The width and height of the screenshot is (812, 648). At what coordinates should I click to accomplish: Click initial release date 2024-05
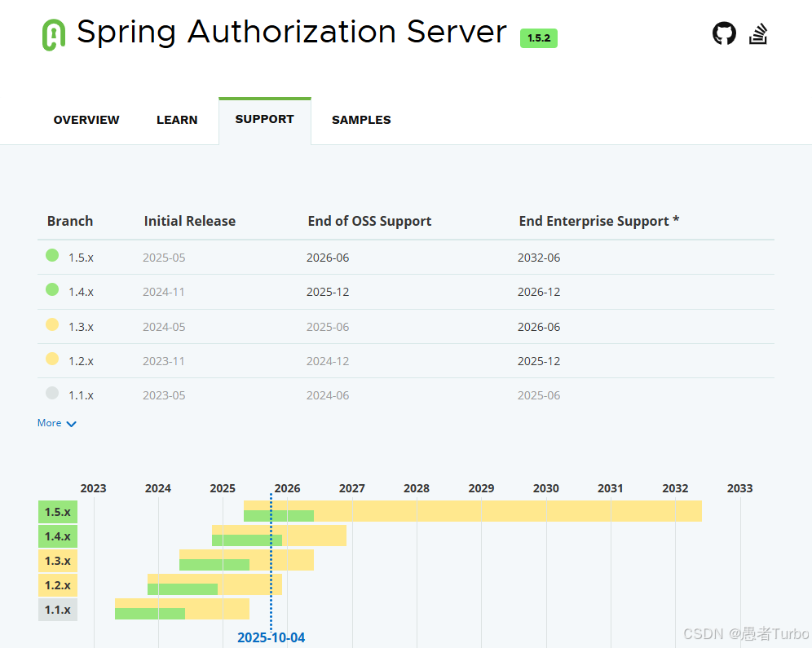[164, 327]
